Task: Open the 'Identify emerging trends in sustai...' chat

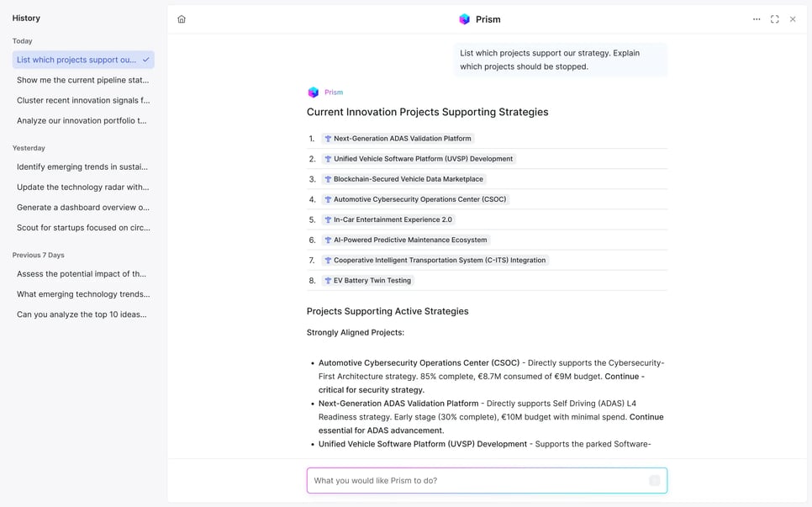Action: (x=82, y=166)
